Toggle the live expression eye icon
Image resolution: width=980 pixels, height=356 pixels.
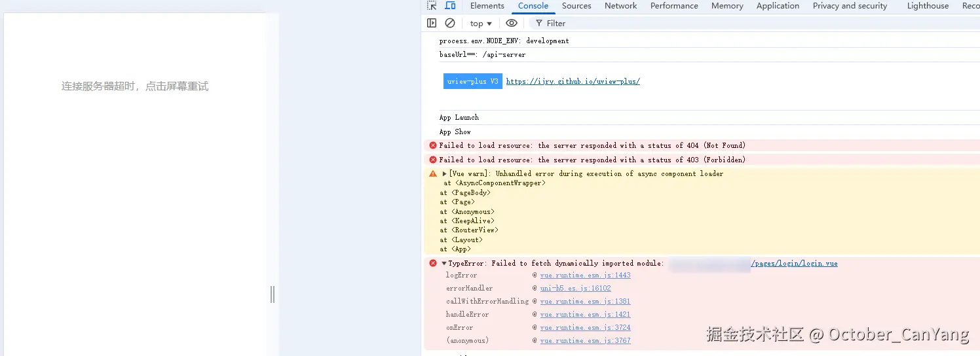click(512, 23)
